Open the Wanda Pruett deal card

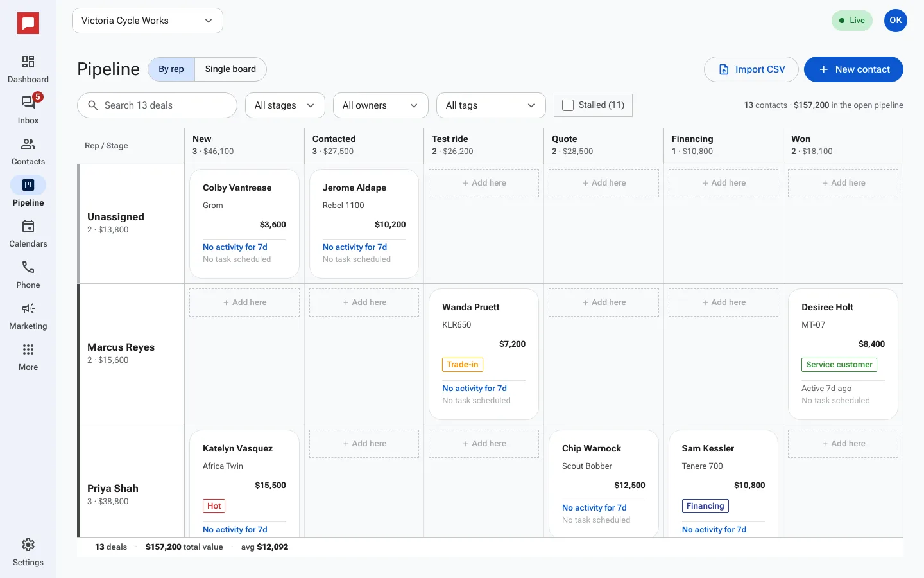(484, 355)
